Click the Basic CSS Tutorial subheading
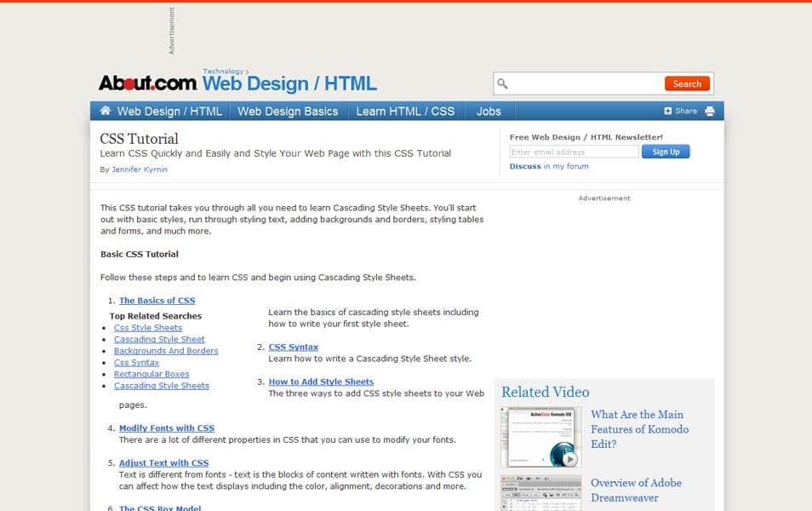 [x=140, y=255]
